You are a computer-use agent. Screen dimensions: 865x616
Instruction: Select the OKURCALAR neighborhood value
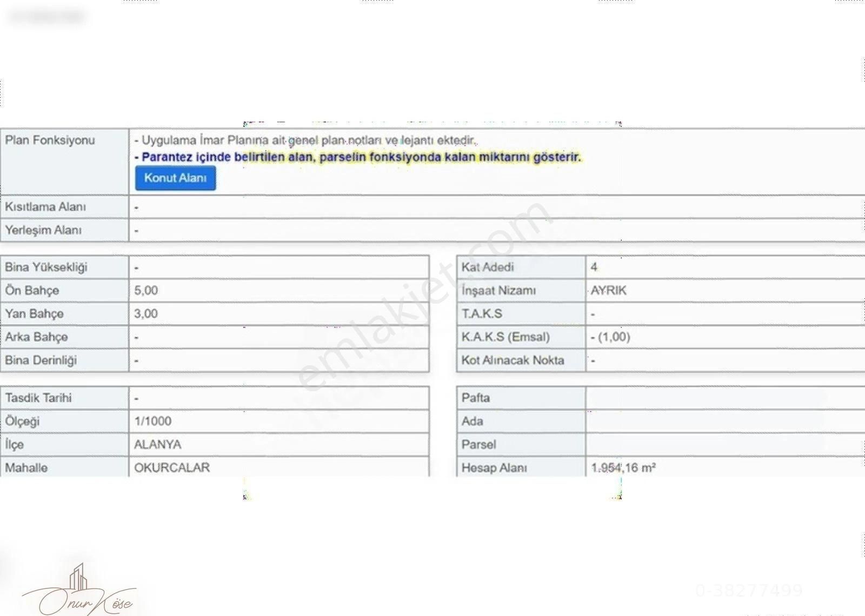tap(172, 468)
